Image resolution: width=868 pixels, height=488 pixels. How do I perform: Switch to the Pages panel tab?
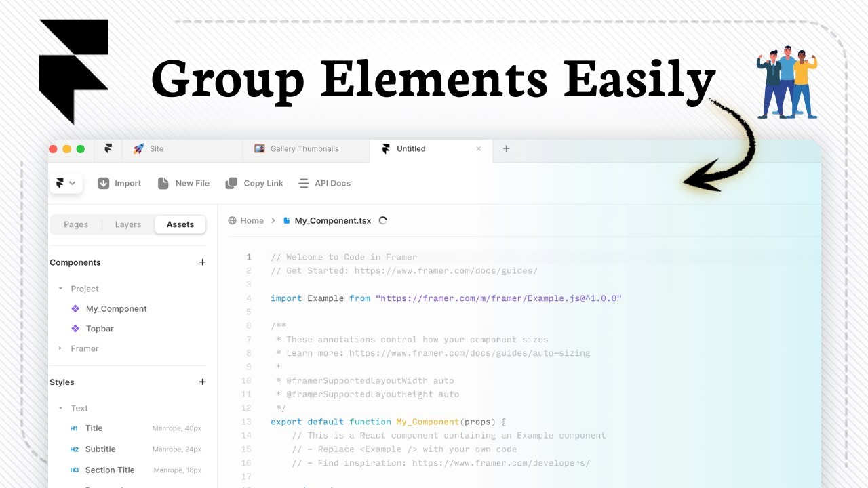[76, 224]
